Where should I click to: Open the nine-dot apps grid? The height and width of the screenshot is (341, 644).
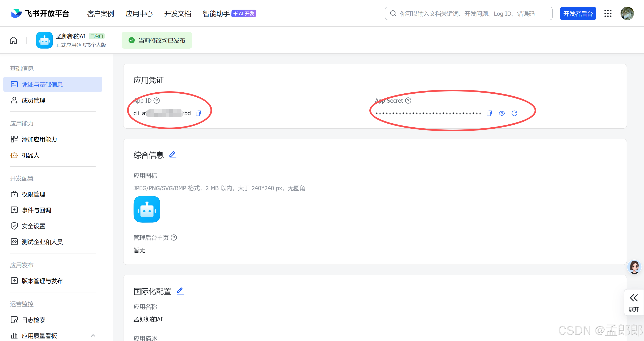(608, 13)
